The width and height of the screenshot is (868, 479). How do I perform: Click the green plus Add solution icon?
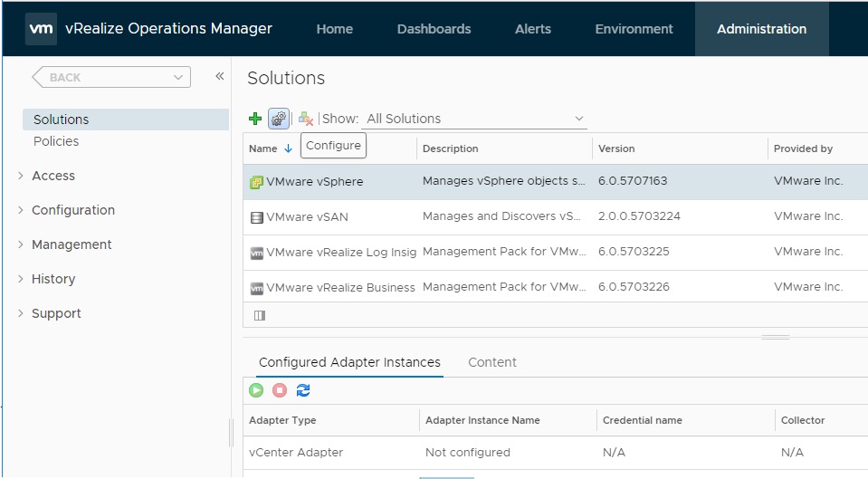tap(255, 119)
